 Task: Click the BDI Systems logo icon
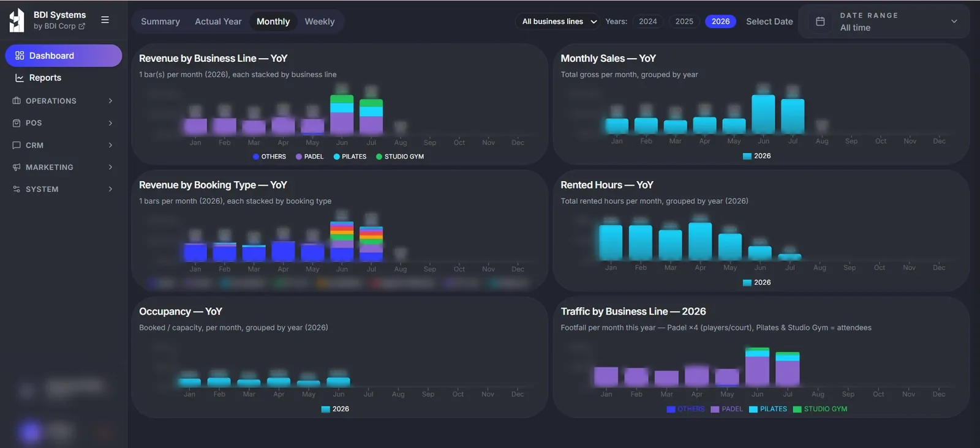click(17, 20)
